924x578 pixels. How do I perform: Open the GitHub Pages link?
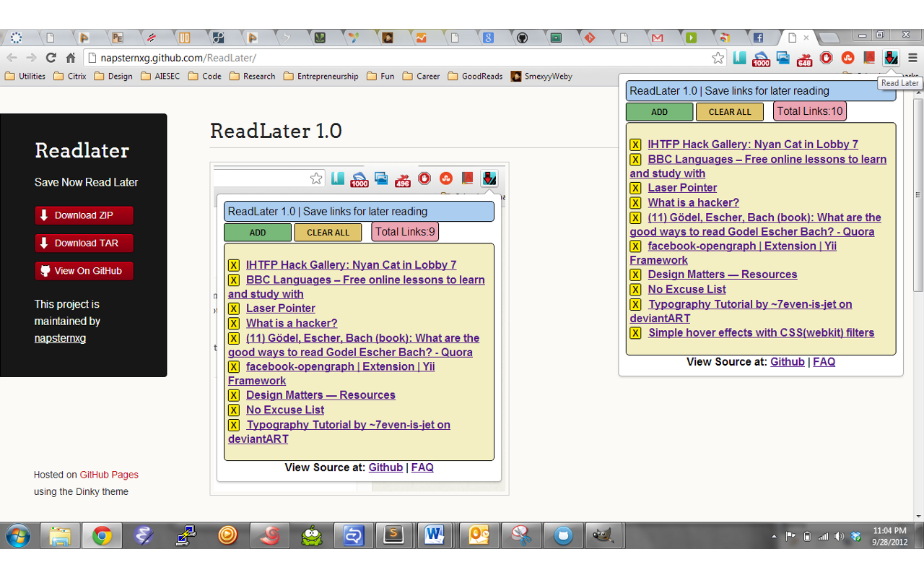click(x=109, y=475)
